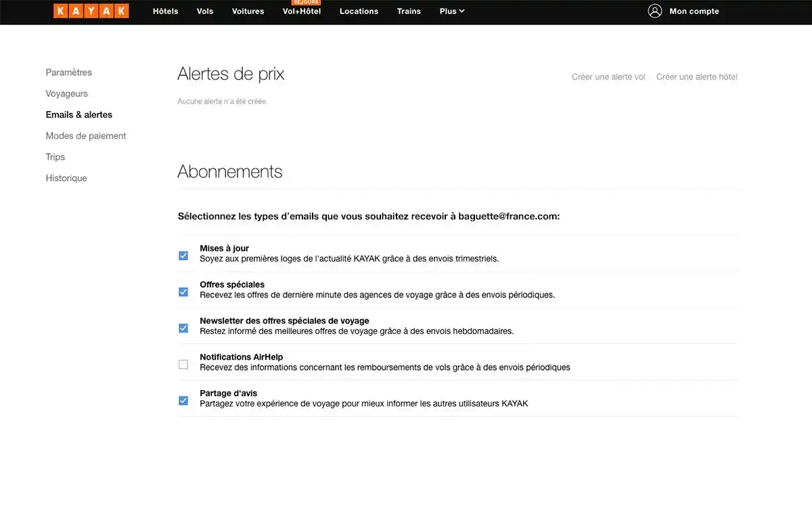
Task: Click the Mises à jour label
Action: pyautogui.click(x=225, y=249)
